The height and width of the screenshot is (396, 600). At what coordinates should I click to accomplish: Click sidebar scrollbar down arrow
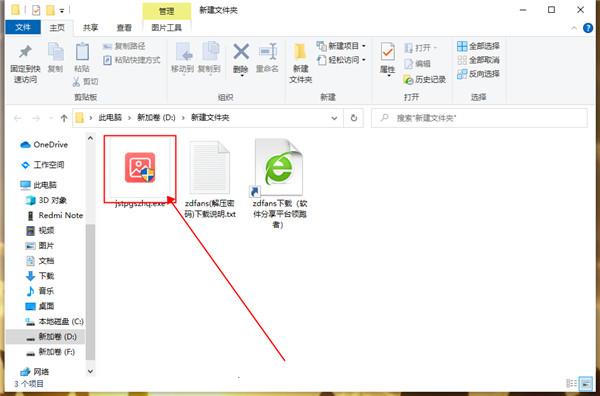click(x=90, y=371)
